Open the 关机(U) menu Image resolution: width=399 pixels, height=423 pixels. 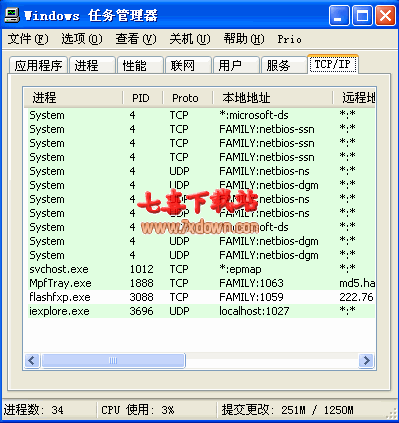(190, 39)
